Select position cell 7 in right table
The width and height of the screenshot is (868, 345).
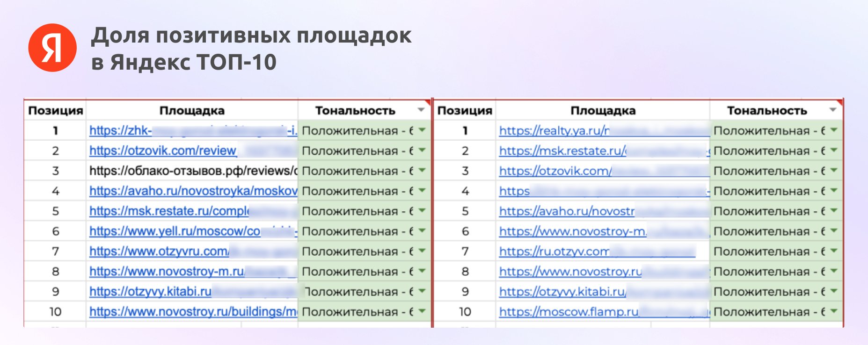465,251
